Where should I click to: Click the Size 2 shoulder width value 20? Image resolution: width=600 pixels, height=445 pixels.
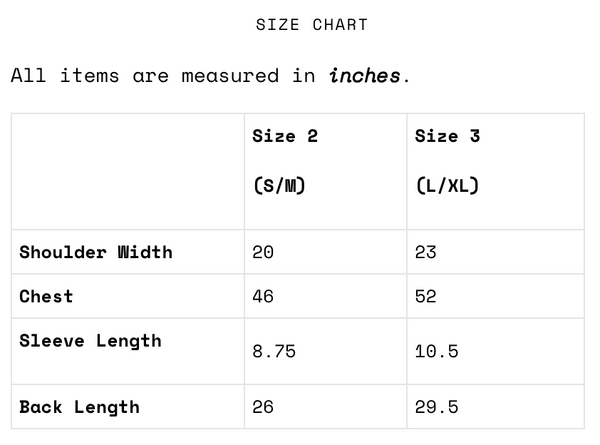(x=263, y=252)
